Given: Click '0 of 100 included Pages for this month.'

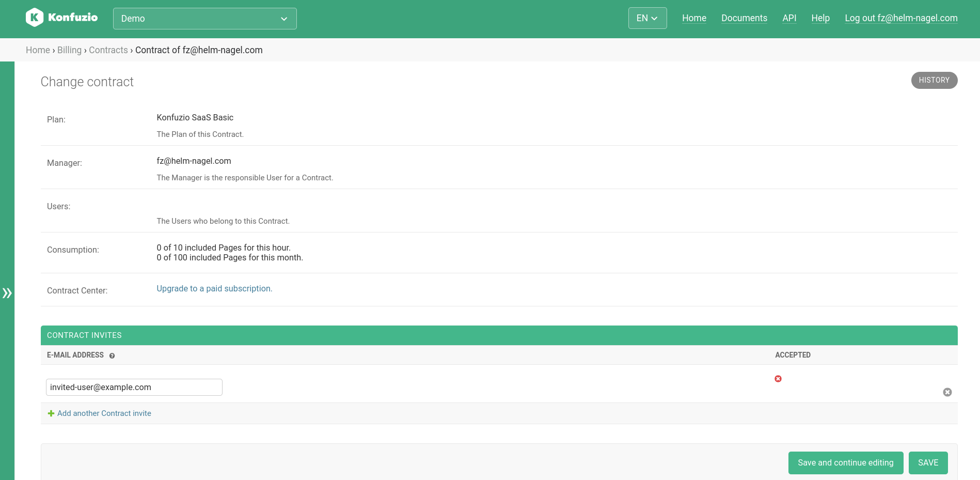Looking at the screenshot, I should (x=230, y=257).
